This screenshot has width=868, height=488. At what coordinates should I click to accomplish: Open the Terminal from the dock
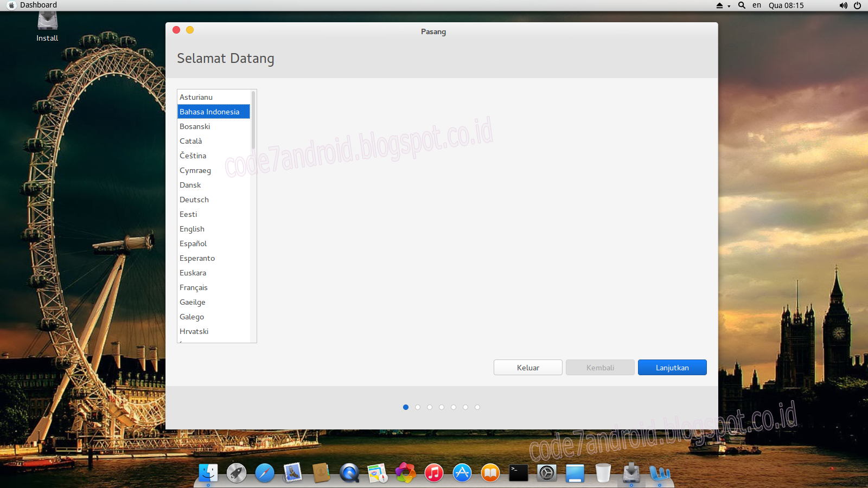click(518, 472)
